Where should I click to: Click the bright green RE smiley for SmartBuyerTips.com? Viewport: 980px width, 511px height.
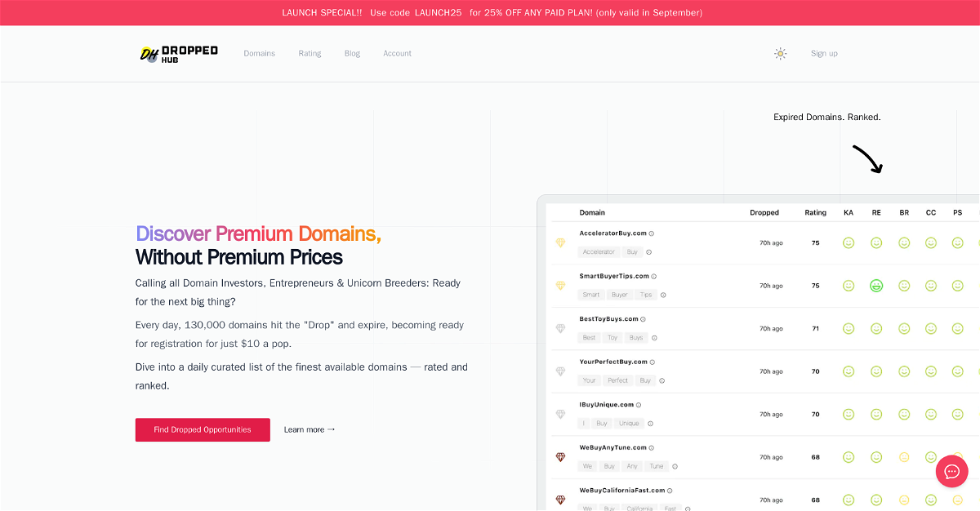click(x=876, y=286)
